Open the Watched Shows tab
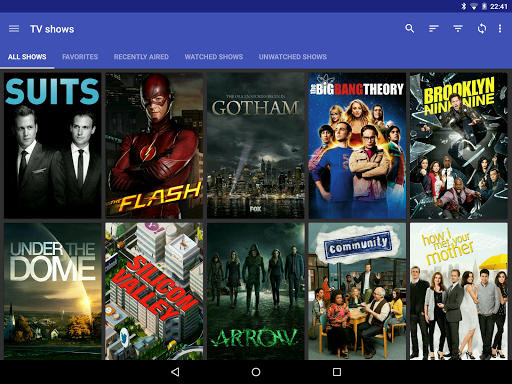This screenshot has height=384, width=512. point(214,57)
